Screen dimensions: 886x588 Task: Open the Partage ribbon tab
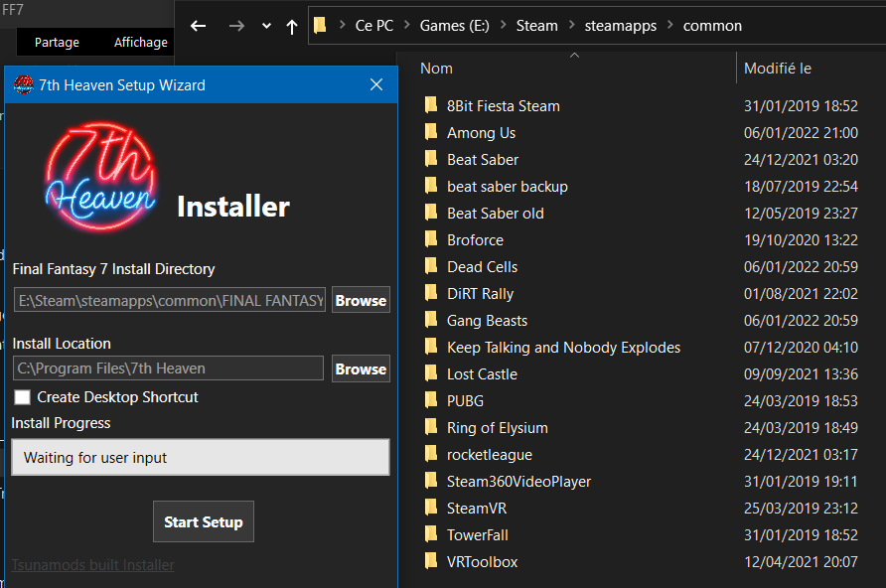[x=57, y=43]
